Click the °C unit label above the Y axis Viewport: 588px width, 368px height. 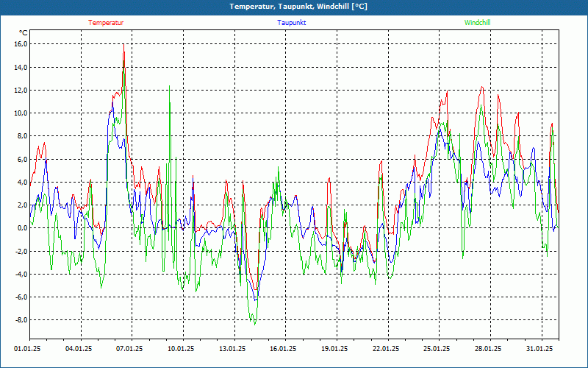click(x=24, y=32)
